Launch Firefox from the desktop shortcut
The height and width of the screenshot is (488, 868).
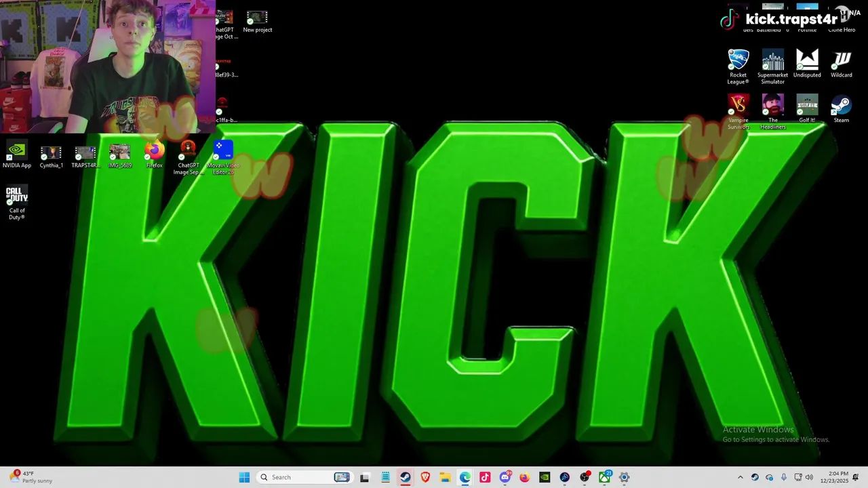155,155
